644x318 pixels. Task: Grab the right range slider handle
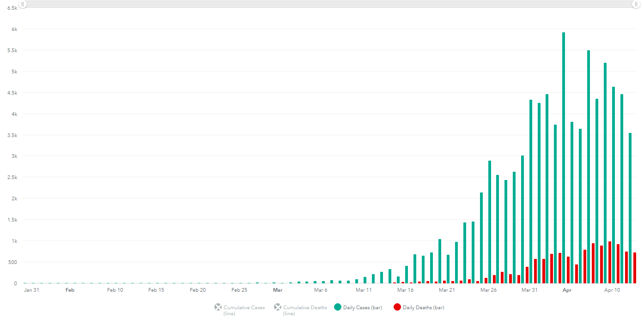coord(636,4)
